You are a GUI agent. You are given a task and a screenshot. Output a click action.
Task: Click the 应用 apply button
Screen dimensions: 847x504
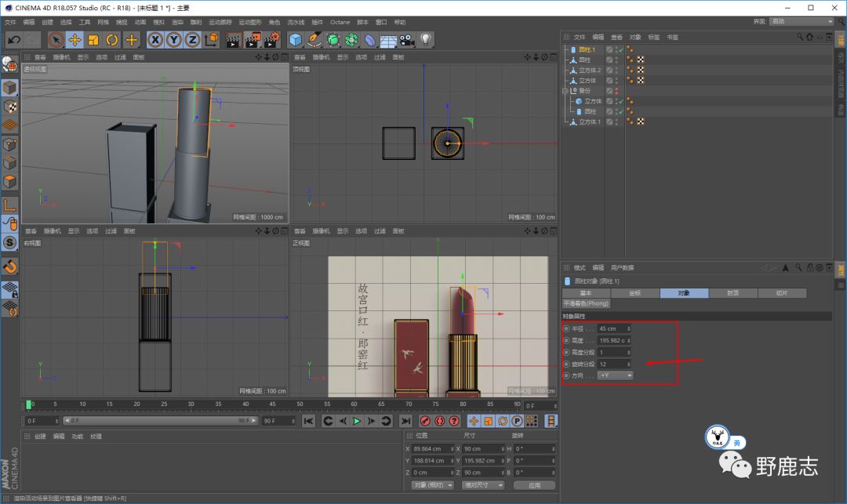[x=534, y=485]
